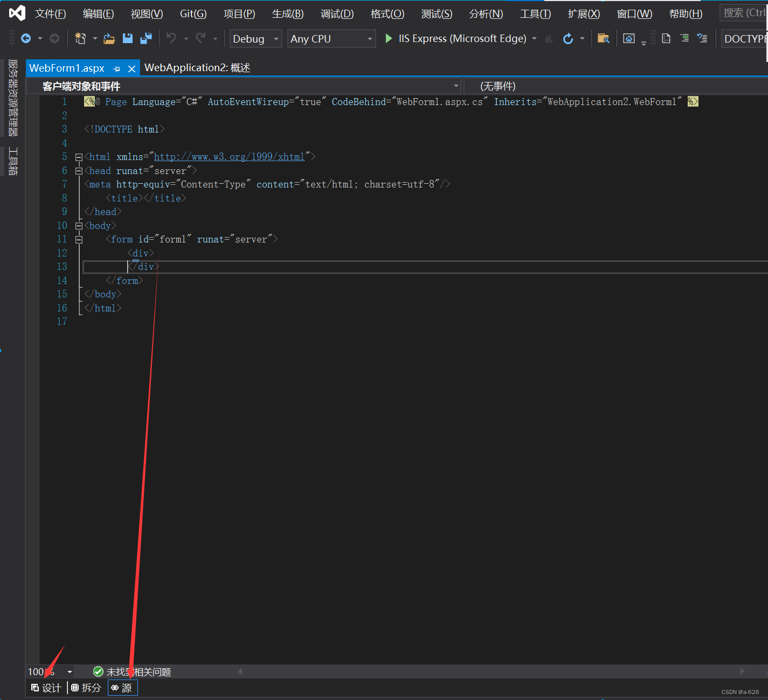Switch to the WebApplication2 概述 tab
Screen dimensions: 768x700
(x=197, y=67)
